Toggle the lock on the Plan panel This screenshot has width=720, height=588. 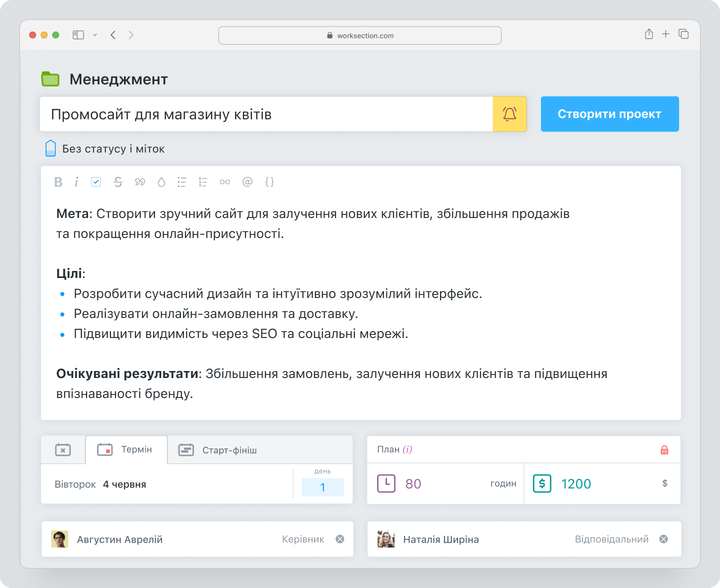[664, 449]
